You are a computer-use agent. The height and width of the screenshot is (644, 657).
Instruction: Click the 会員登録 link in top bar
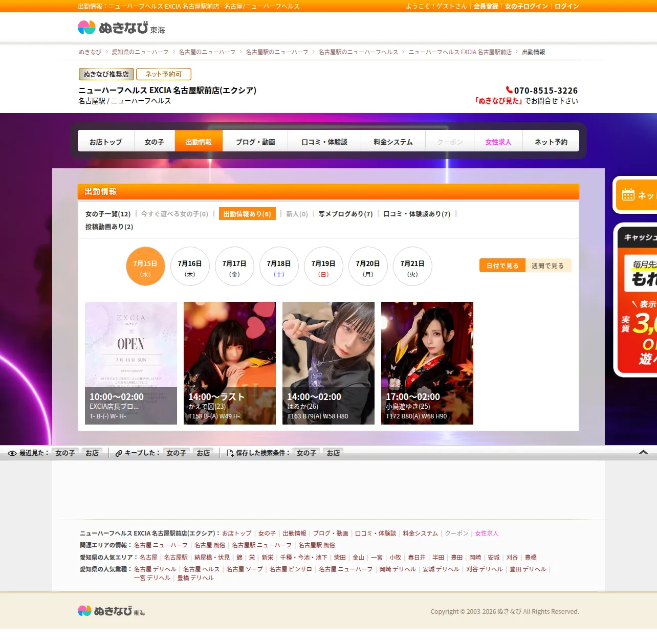click(x=486, y=6)
